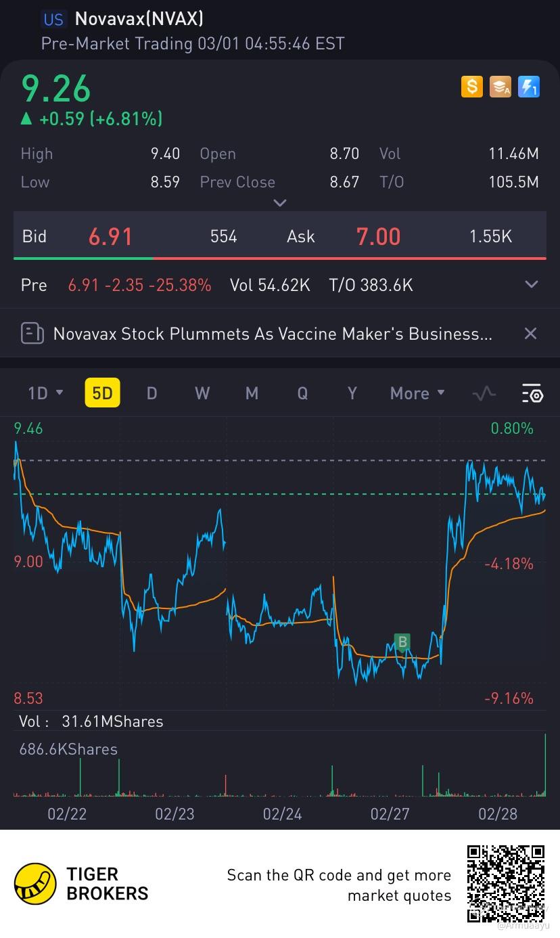The image size is (560, 938).
Task: Tap the pre-market T/O 383.6K
Action: [x=371, y=285]
